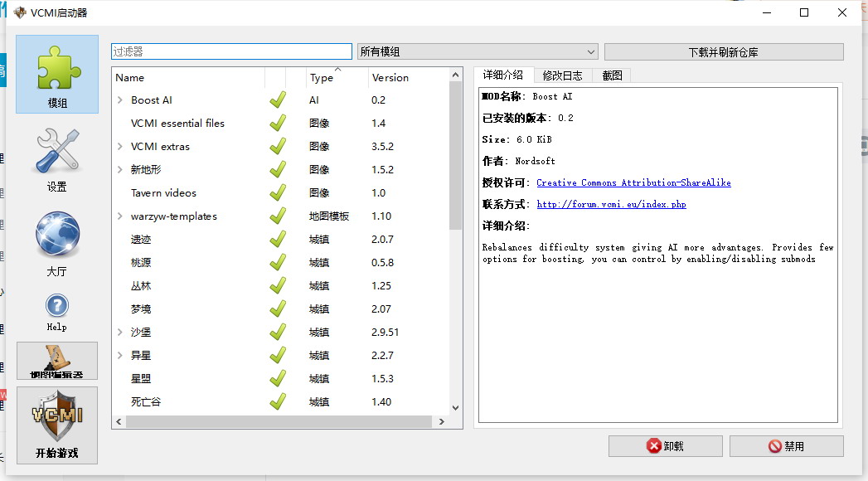This screenshot has width=868, height=481.
Task: Switch to the 修改日志 changelog tab
Action: tap(562, 75)
